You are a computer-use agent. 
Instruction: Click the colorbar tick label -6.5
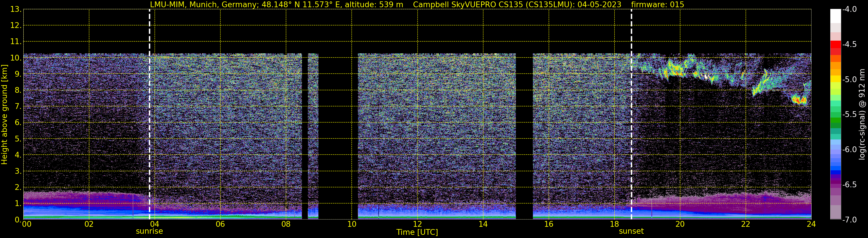click(x=850, y=185)
